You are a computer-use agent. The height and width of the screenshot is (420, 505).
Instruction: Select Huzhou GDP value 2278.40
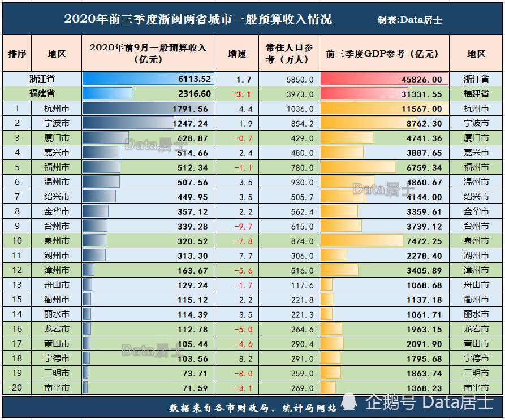point(424,256)
